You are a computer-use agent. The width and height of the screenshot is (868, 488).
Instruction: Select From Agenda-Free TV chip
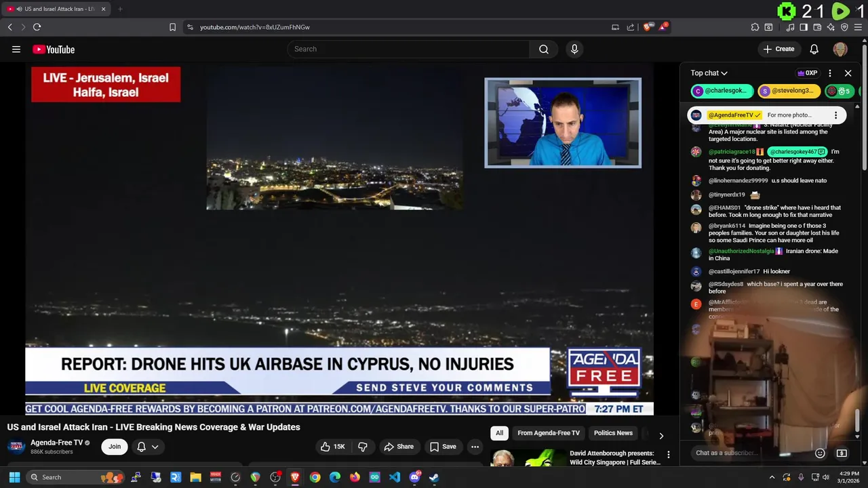coord(549,433)
